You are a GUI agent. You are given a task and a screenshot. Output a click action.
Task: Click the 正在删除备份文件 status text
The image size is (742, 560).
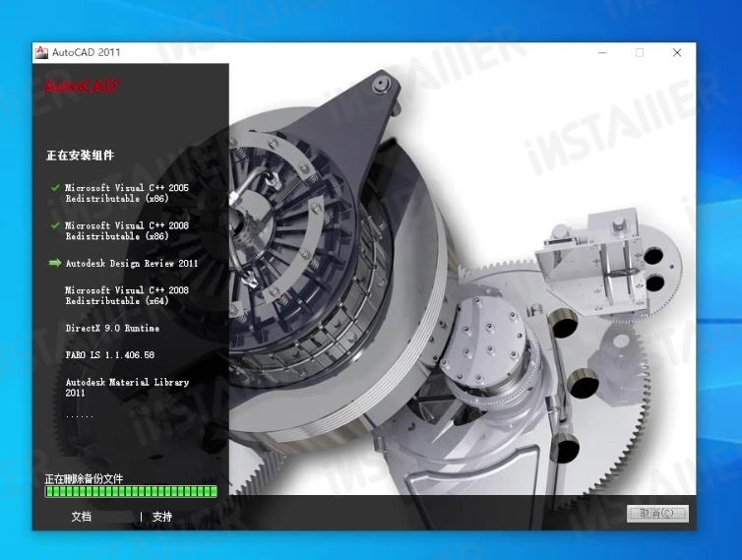click(x=84, y=478)
